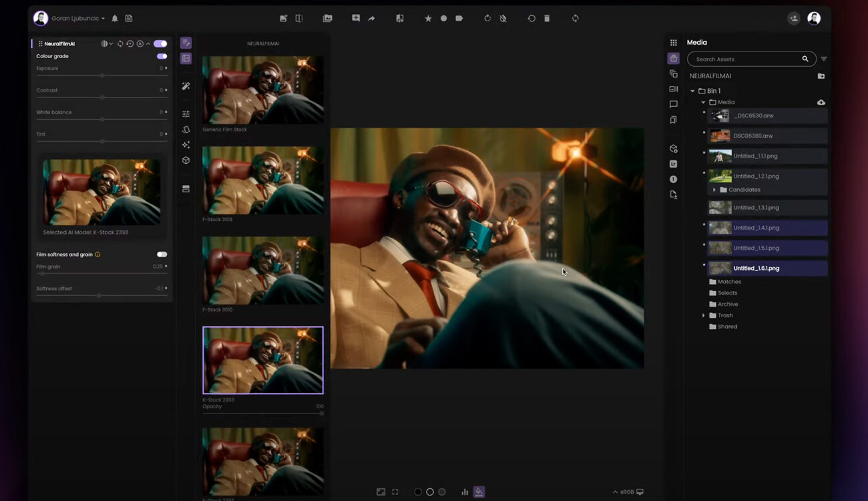
Task: Show the histogram from bottom bar
Action: point(465,492)
